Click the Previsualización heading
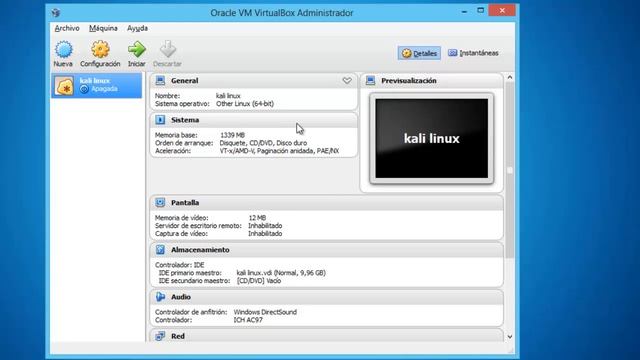Image resolution: width=640 pixels, height=360 pixels. coord(409,81)
